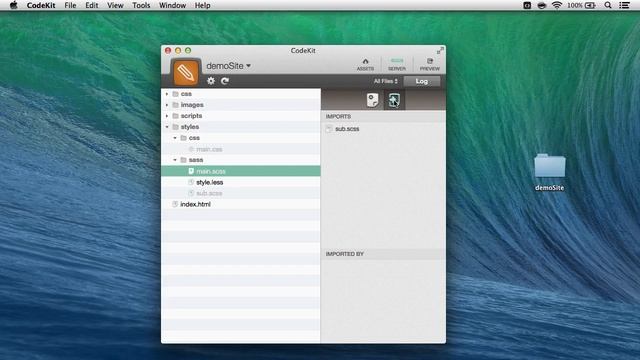This screenshot has height=360, width=640.
Task: Click main.scss file icon
Action: pyautogui.click(x=191, y=171)
